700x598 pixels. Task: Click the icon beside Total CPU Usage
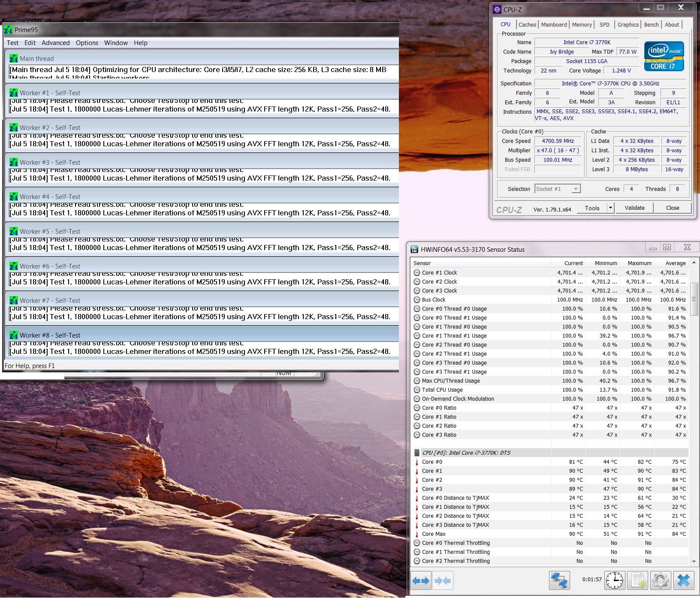point(417,390)
